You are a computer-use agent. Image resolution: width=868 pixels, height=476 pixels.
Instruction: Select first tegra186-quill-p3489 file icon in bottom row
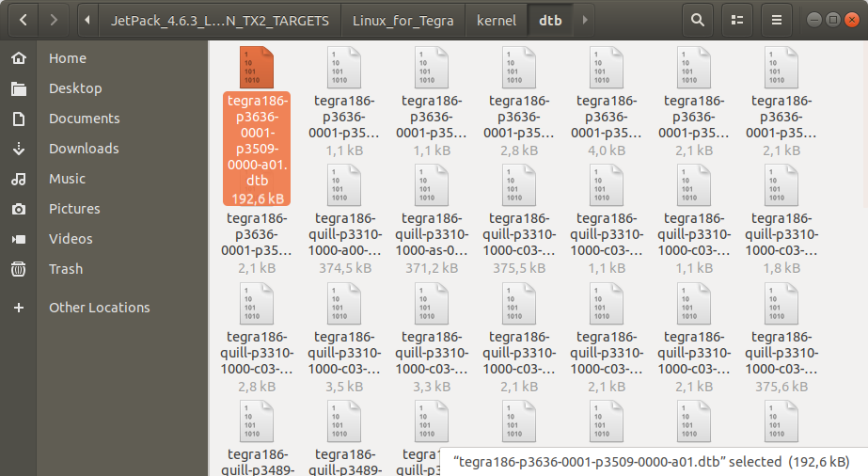(257, 421)
